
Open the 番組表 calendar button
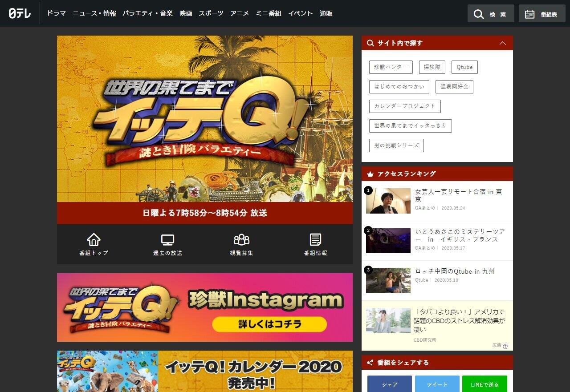pos(541,14)
